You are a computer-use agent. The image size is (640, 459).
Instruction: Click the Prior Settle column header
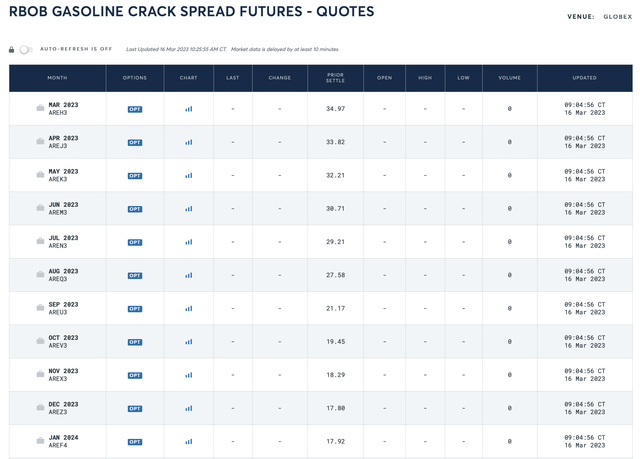(x=335, y=78)
